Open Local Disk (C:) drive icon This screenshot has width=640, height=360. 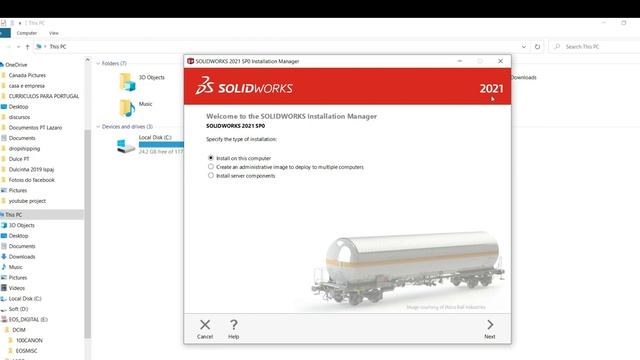pyautogui.click(x=126, y=146)
